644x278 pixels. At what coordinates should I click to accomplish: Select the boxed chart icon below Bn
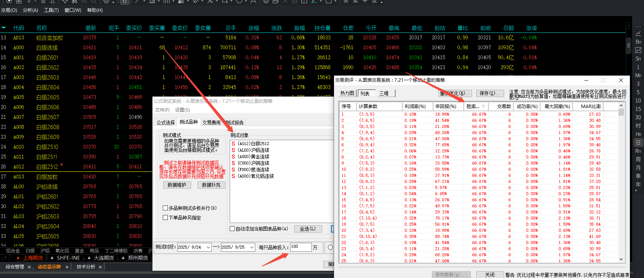[x=638, y=50]
